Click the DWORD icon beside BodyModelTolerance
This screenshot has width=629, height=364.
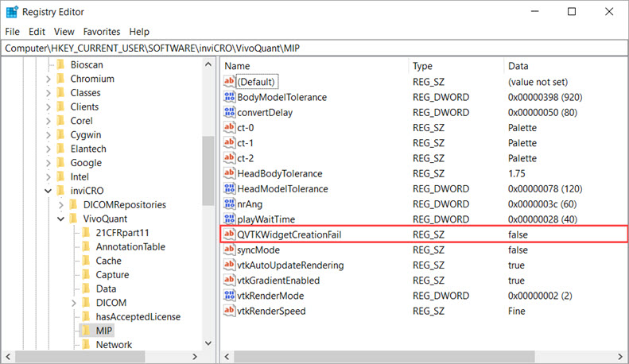tap(229, 97)
